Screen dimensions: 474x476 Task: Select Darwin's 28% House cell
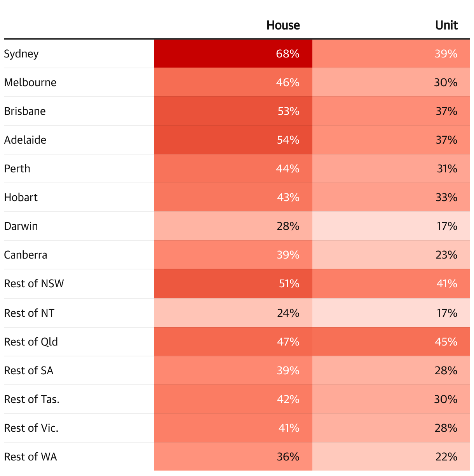(x=233, y=226)
